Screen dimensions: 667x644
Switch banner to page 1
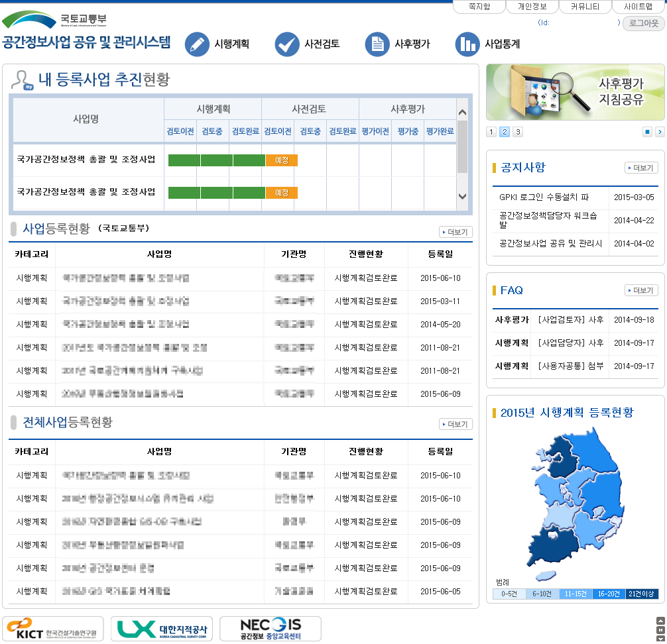pos(491,132)
